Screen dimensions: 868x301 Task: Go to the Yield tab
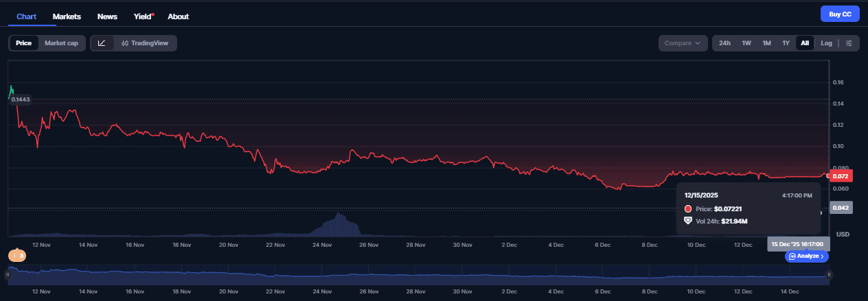144,16
